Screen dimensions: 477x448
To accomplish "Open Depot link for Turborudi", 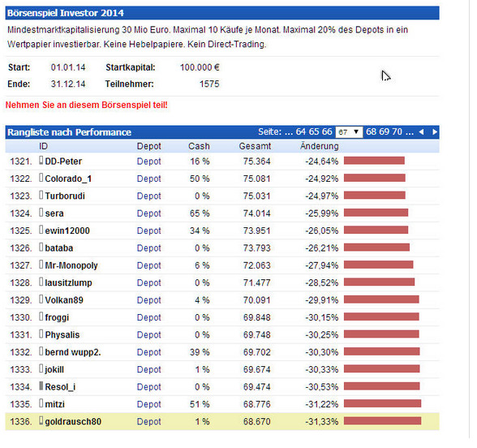I will point(148,196).
